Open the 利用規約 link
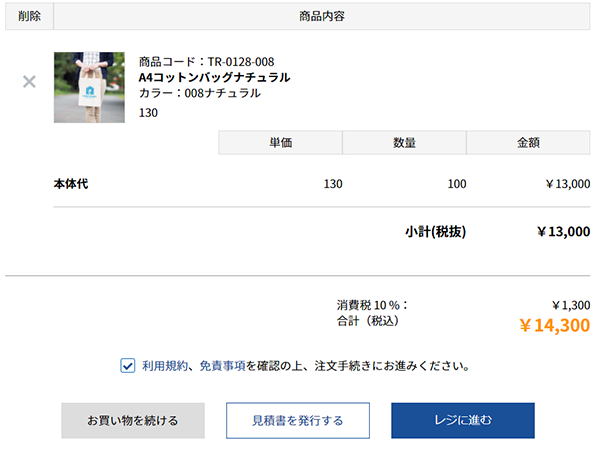The height and width of the screenshot is (449, 600). point(165,366)
